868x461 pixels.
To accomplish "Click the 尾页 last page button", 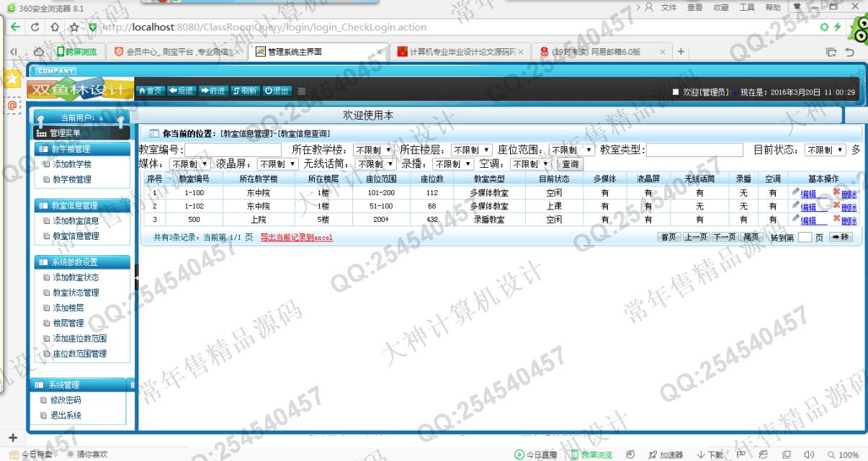I will click(x=751, y=237).
